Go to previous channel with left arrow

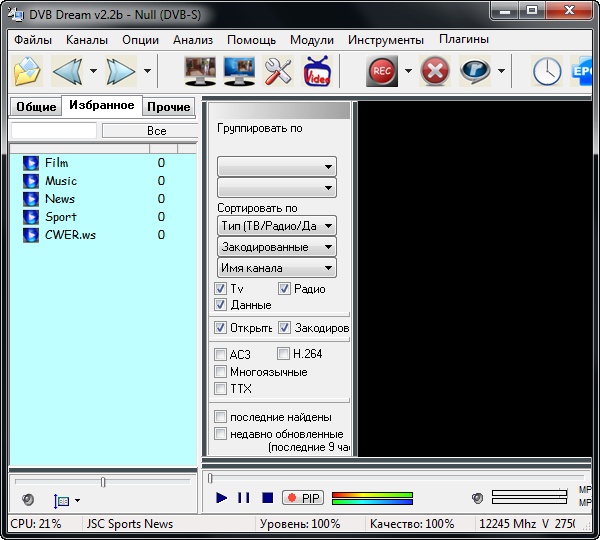(x=67, y=71)
